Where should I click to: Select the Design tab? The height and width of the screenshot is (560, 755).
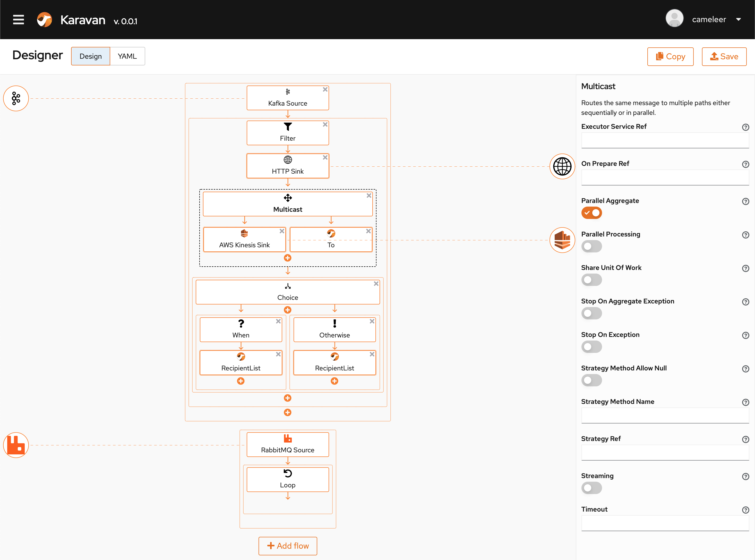coord(90,56)
